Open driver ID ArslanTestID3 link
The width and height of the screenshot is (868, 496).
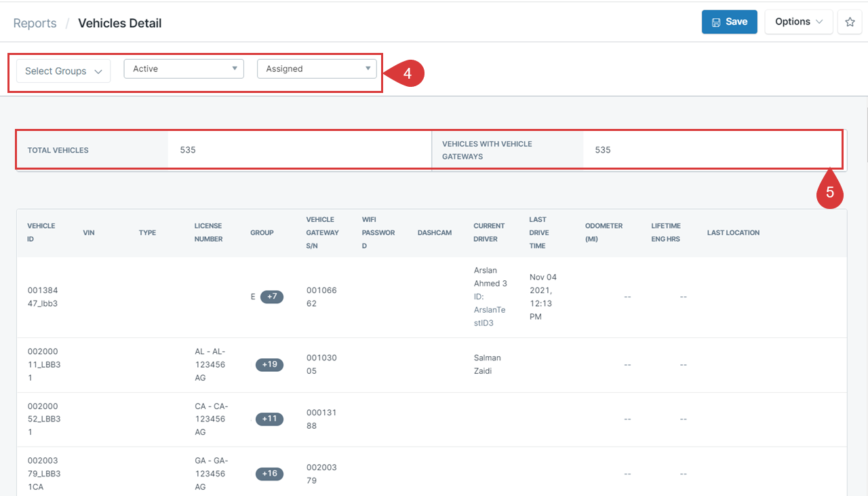[490, 316]
